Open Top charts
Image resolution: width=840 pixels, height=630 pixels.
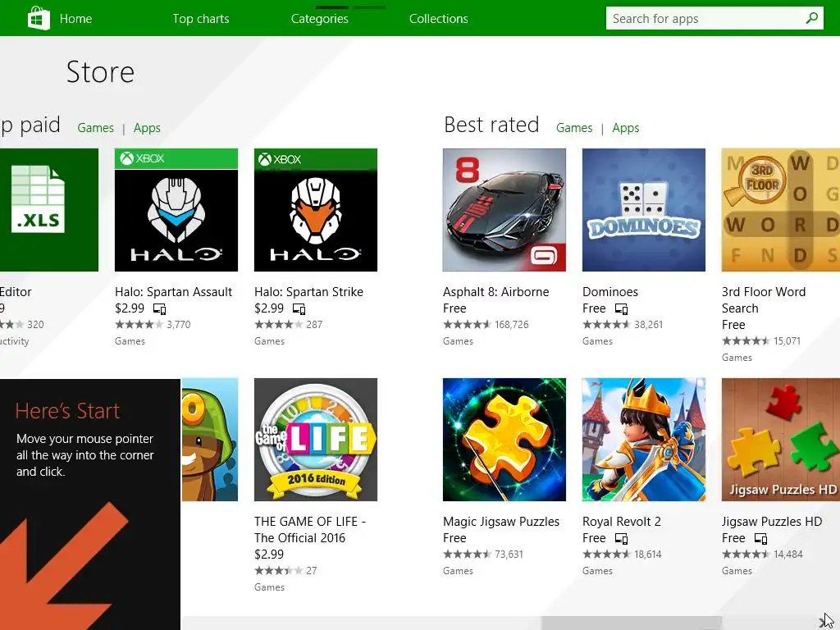pos(201,19)
